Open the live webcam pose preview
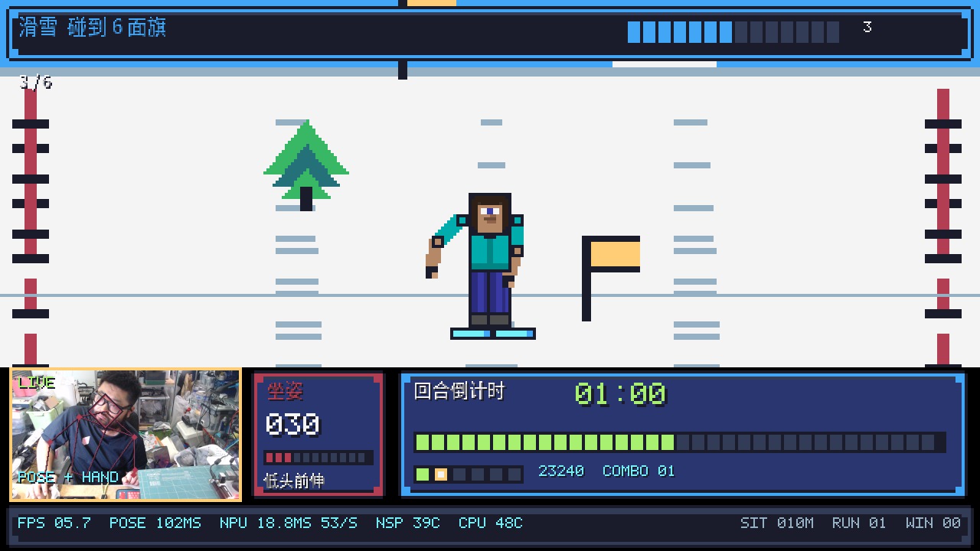 click(x=126, y=435)
